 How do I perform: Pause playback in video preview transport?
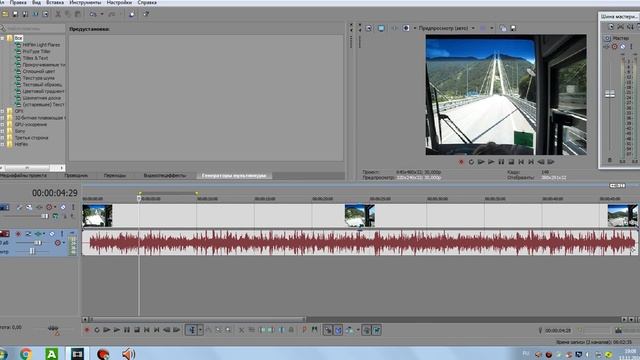(x=501, y=162)
